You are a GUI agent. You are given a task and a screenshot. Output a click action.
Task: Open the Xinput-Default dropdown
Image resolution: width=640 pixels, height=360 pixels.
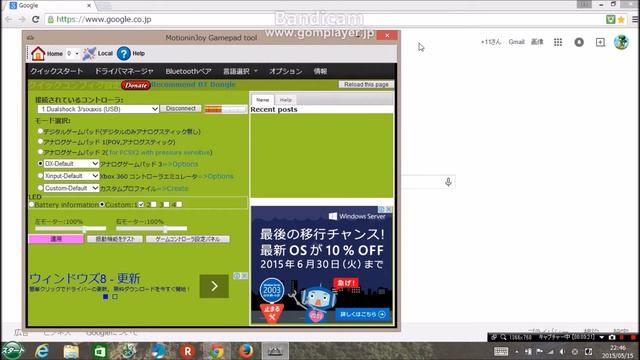click(x=71, y=176)
